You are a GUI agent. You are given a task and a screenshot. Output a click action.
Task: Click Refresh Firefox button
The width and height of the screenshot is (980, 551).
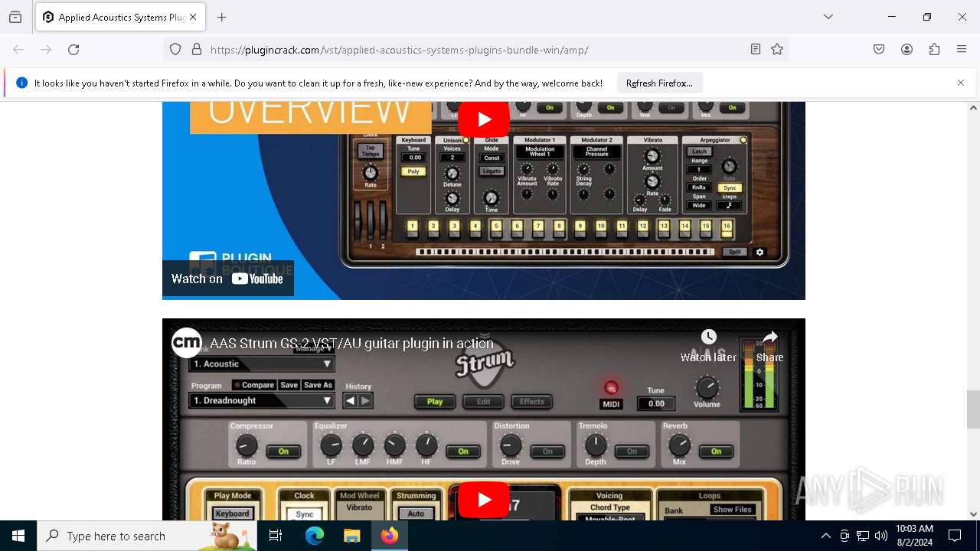(x=659, y=83)
